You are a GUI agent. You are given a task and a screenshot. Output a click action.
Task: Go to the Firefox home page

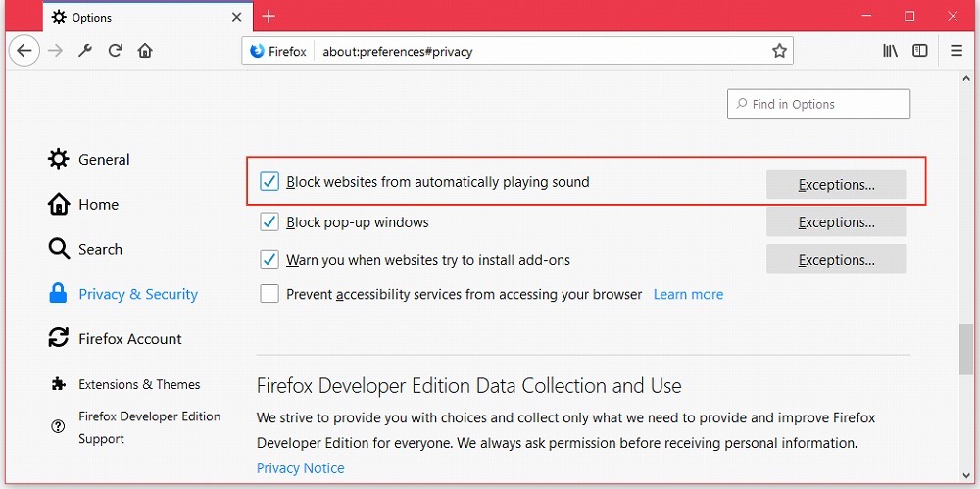point(145,51)
